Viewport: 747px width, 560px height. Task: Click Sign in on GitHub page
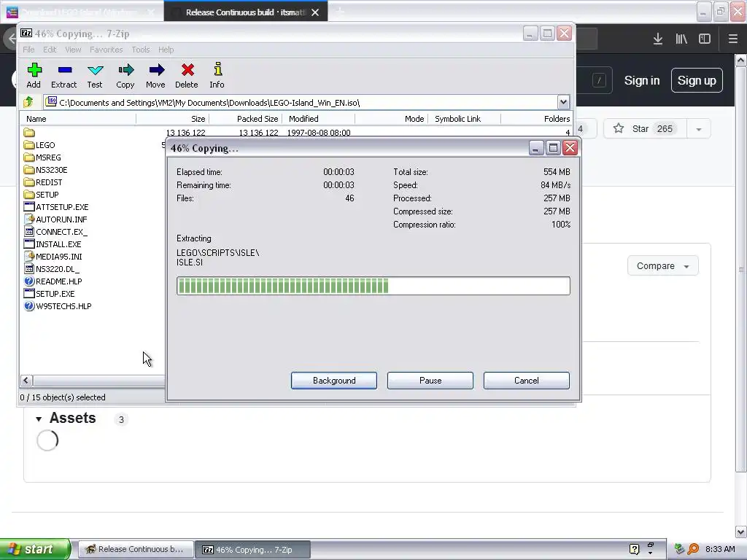(x=642, y=80)
